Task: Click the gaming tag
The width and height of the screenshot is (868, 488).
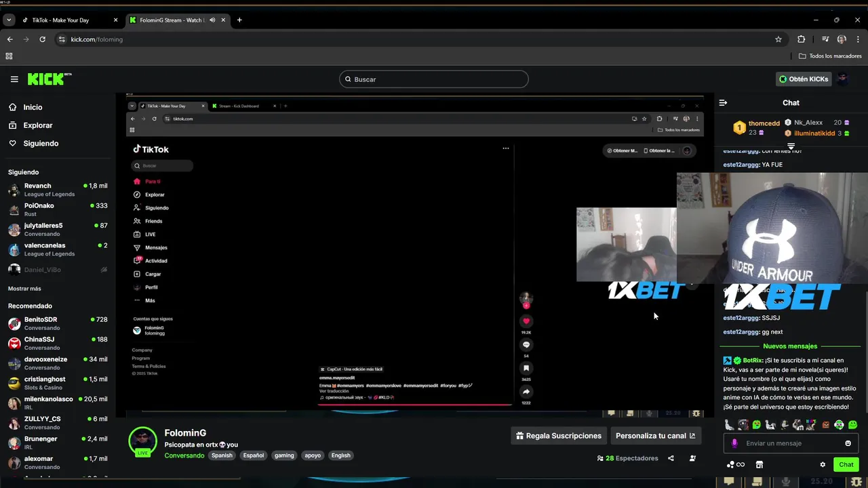Action: coord(284,455)
